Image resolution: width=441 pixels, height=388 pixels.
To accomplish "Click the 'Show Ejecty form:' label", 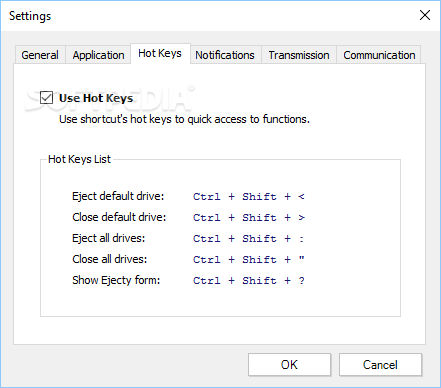I will click(x=116, y=280).
